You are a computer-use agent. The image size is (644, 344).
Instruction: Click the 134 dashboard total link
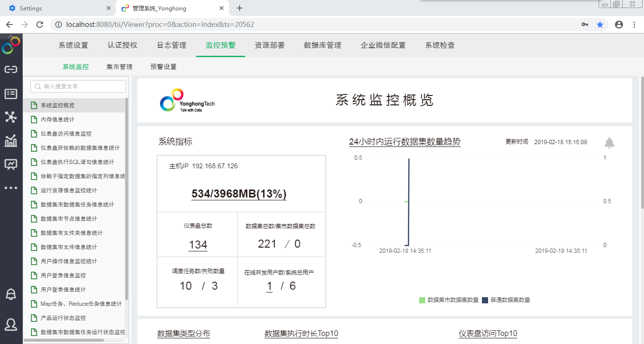tap(198, 245)
